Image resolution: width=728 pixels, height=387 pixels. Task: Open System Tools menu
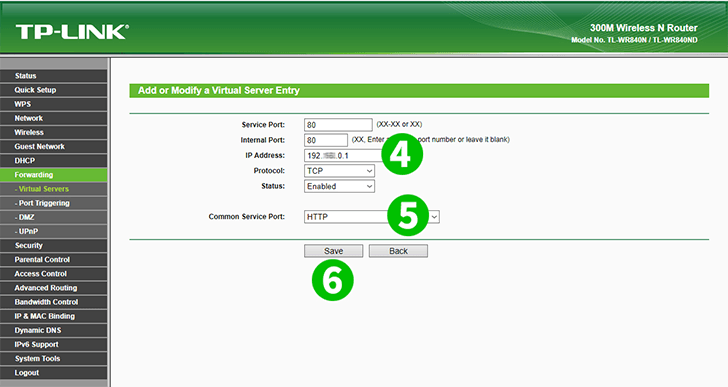click(x=53, y=359)
